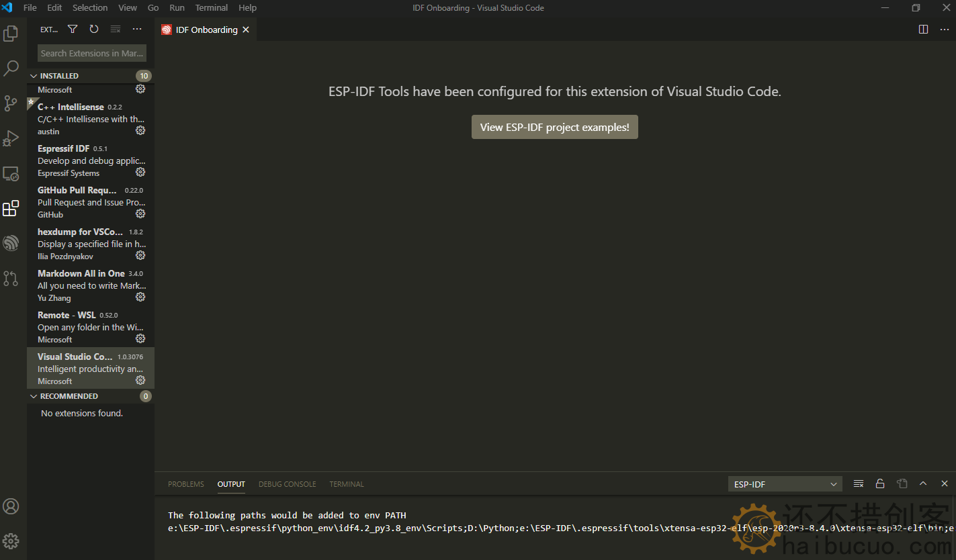The width and height of the screenshot is (956, 560).
Task: Manage gear for C++ Intellisense extension
Action: [x=140, y=130]
